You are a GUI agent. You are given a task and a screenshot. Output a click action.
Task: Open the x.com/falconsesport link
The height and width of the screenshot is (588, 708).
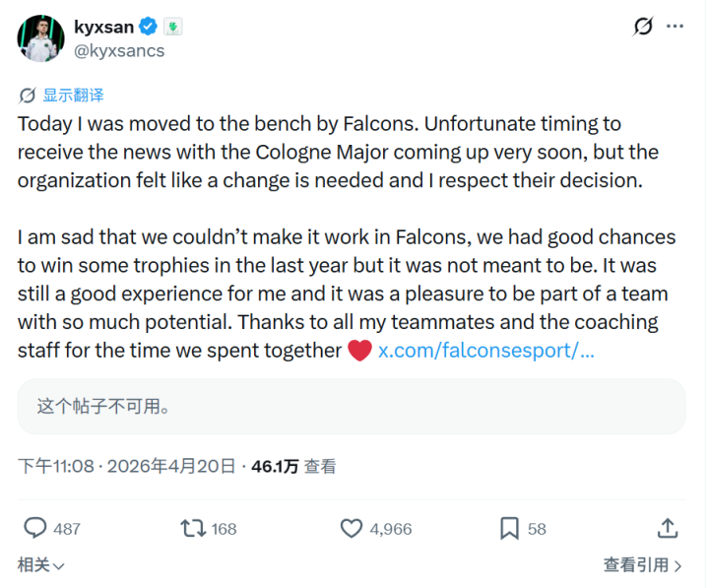pyautogui.click(x=485, y=352)
